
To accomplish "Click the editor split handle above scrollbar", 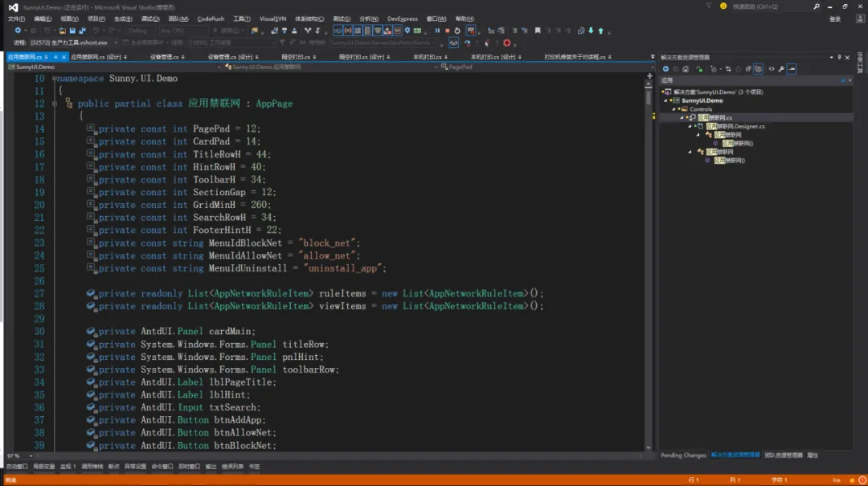I will (649, 76).
